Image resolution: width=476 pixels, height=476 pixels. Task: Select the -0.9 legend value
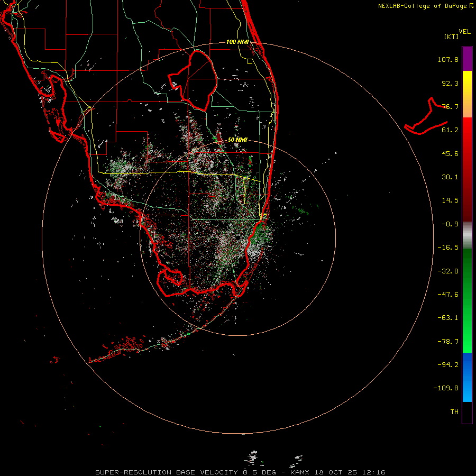coord(450,224)
